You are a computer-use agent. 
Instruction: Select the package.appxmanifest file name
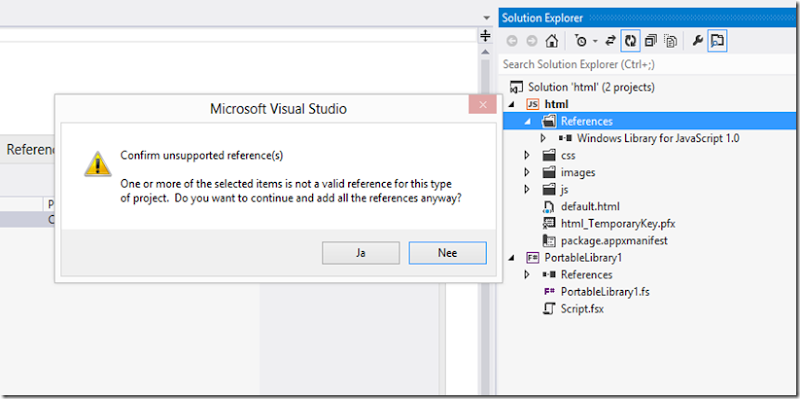tap(614, 240)
